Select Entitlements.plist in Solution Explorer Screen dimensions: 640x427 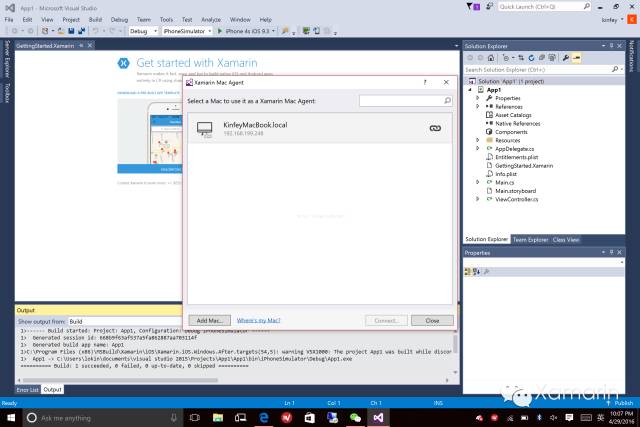click(x=516, y=157)
